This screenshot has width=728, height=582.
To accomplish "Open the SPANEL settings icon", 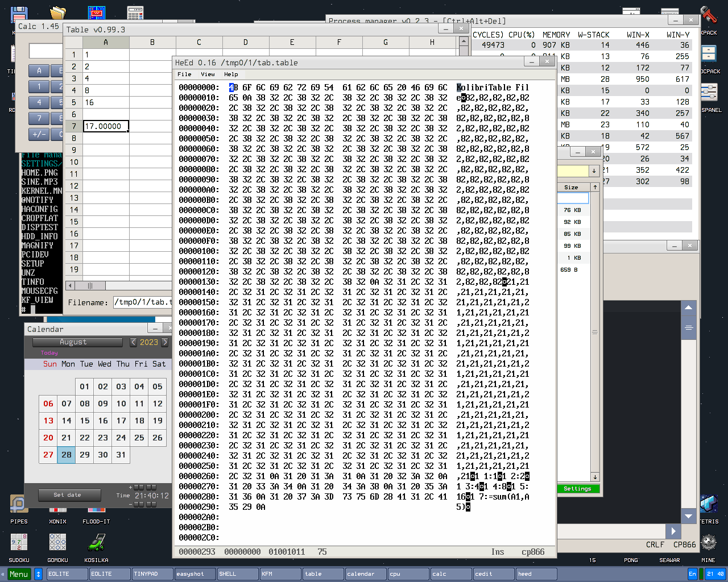I will click(709, 93).
